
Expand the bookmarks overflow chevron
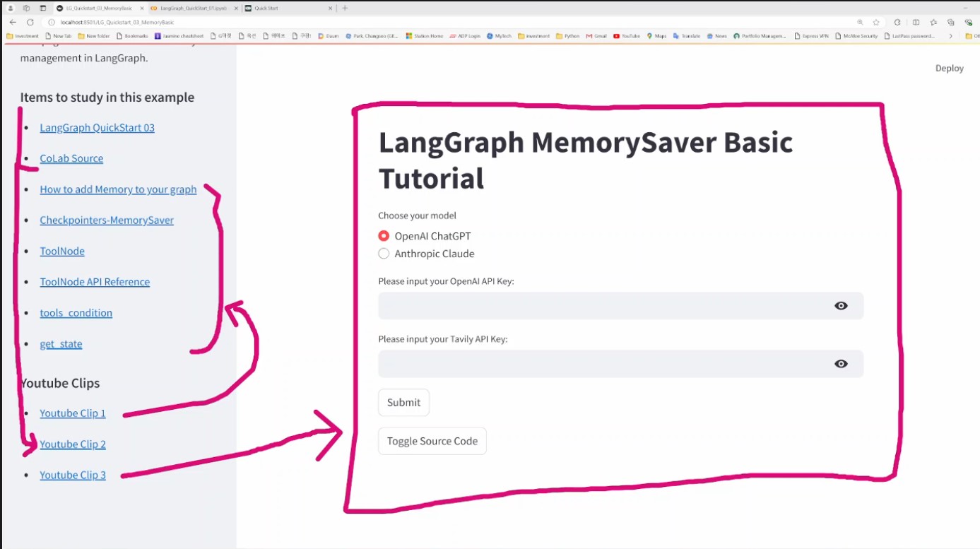pyautogui.click(x=950, y=35)
